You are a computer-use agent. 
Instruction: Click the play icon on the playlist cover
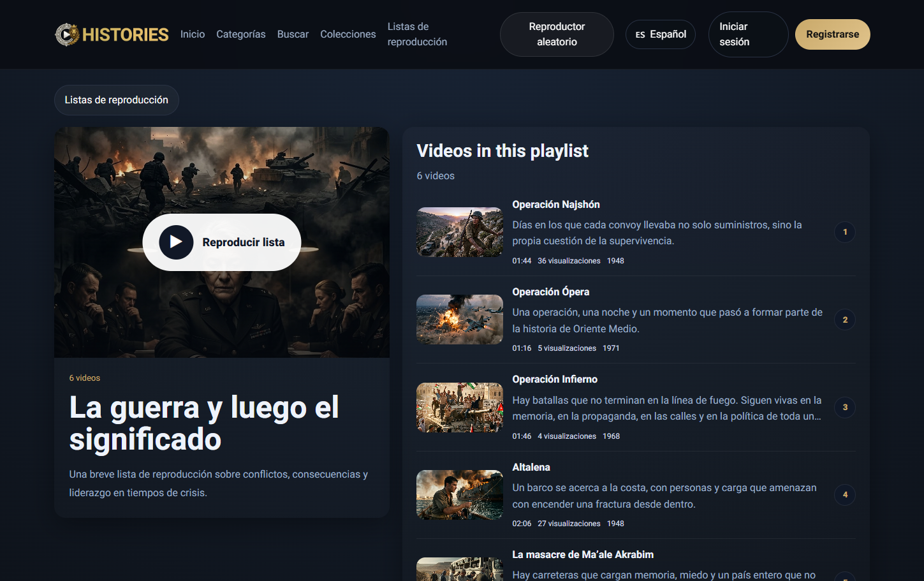pyautogui.click(x=176, y=242)
